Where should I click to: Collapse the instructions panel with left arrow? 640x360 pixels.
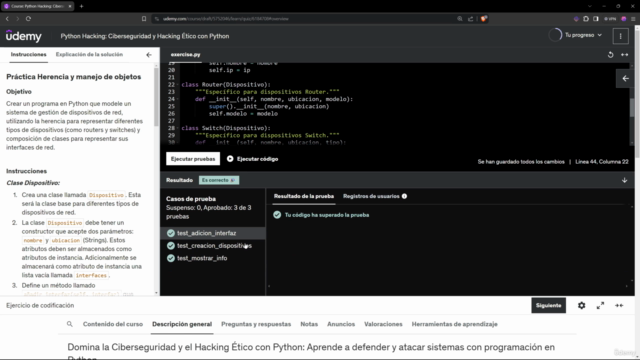(149, 55)
